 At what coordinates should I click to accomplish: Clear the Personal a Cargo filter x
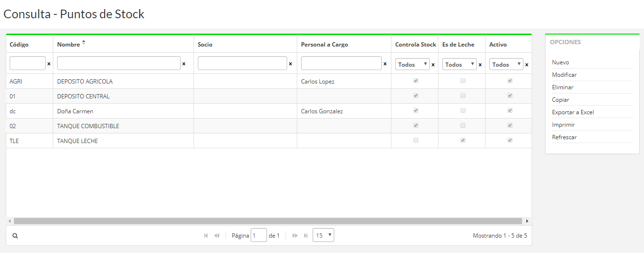(385, 64)
